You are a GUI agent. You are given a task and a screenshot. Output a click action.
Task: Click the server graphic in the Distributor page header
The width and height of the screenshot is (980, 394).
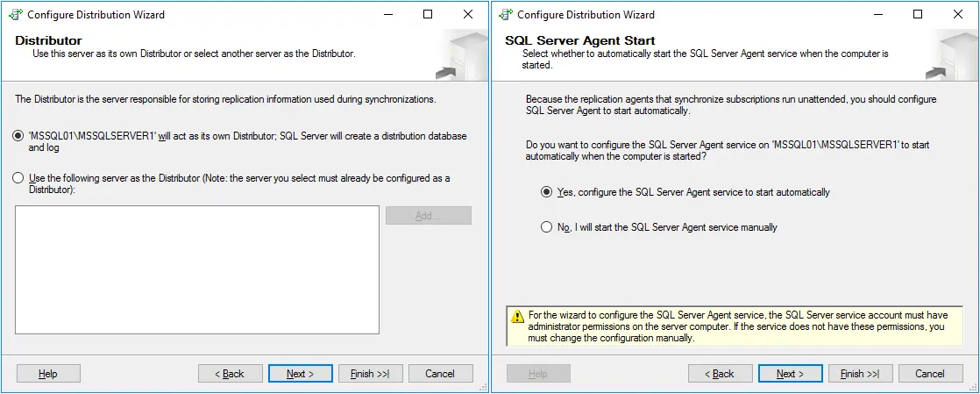(462, 56)
